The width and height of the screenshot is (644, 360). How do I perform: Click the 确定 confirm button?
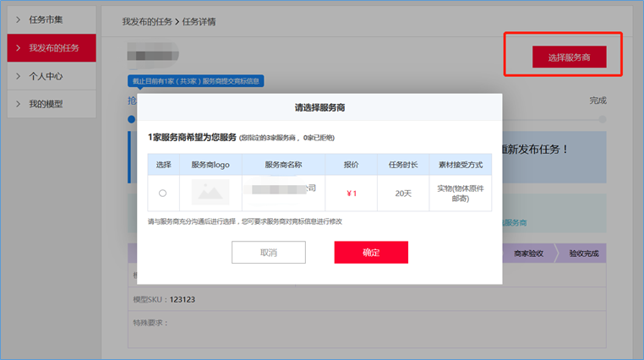click(x=371, y=253)
